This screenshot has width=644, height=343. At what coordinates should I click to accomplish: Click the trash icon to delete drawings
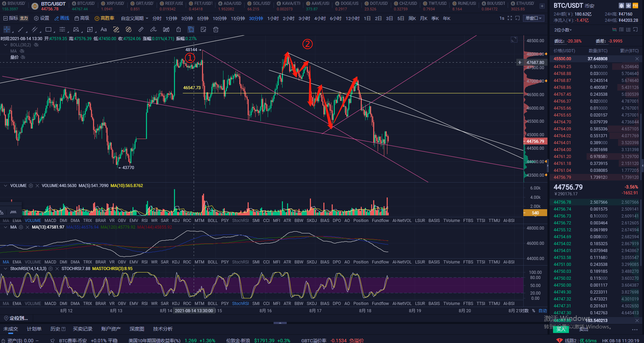pyautogui.click(x=216, y=29)
